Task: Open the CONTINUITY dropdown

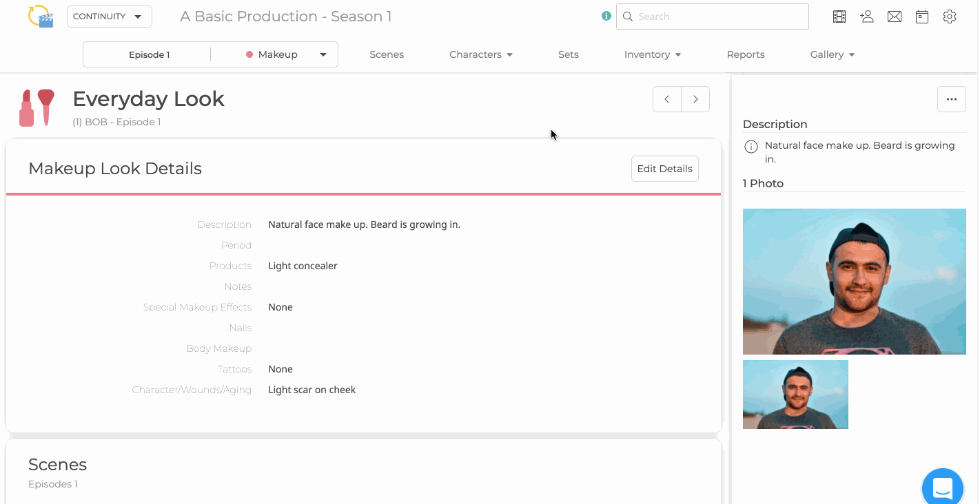Action: click(x=110, y=17)
